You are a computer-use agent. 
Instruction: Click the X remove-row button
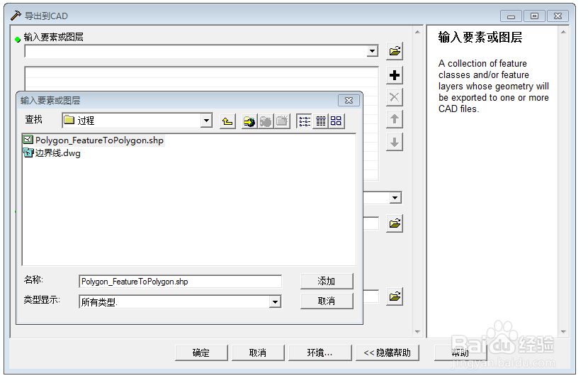tap(395, 97)
